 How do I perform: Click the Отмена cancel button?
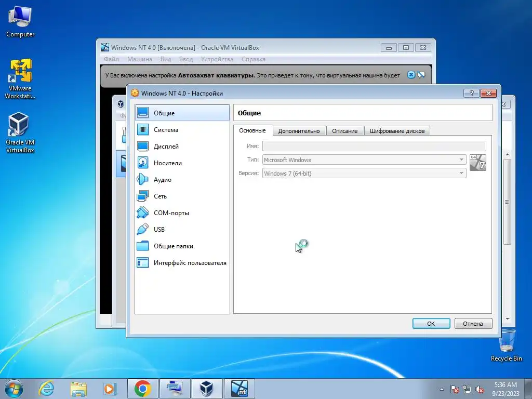pos(473,323)
